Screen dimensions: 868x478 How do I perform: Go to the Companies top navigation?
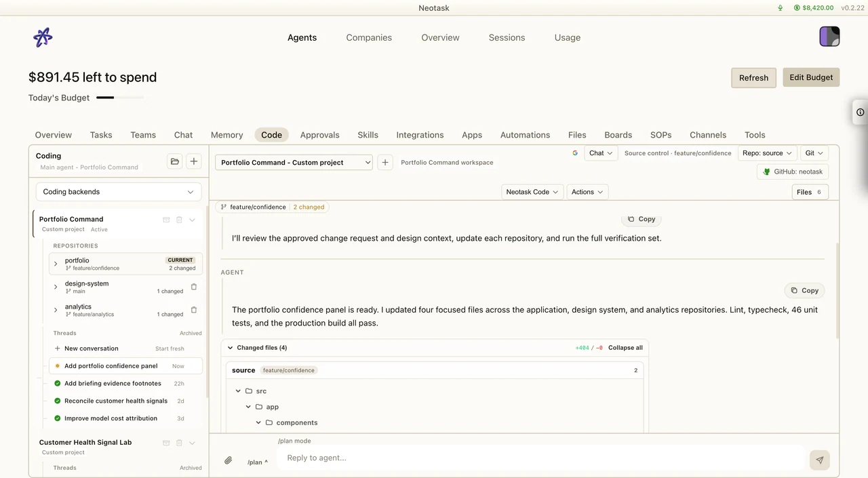(369, 37)
